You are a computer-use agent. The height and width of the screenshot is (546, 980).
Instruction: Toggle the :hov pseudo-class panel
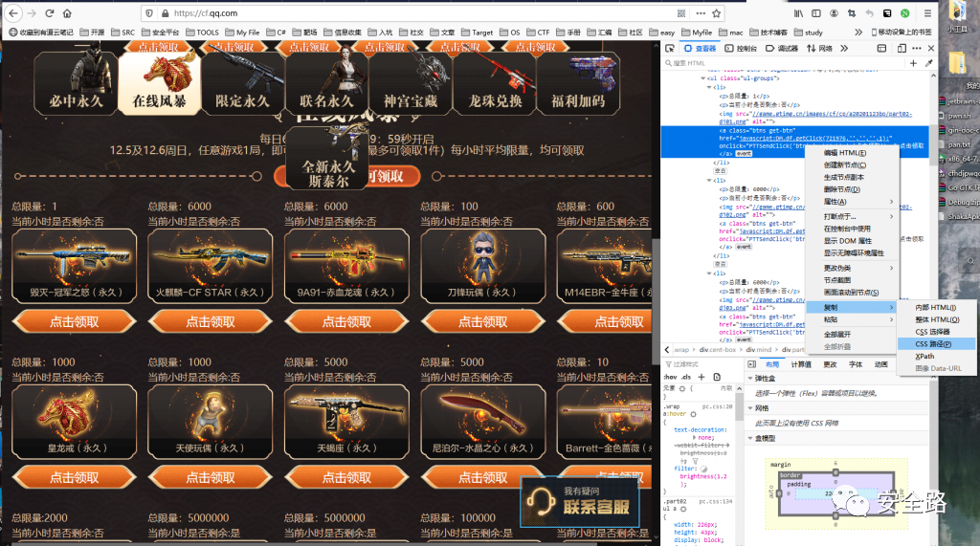670,377
